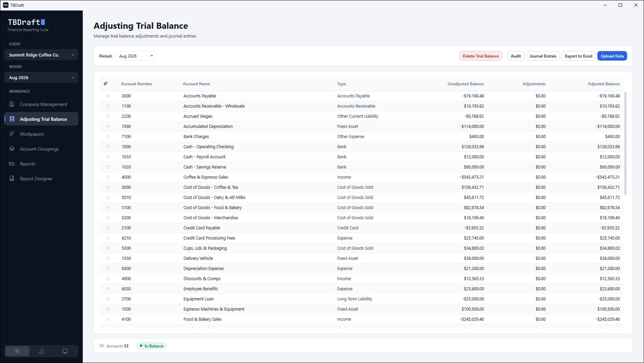The image size is (644, 363).
Task: Click the Report Designer document icon
Action: (x=12, y=179)
